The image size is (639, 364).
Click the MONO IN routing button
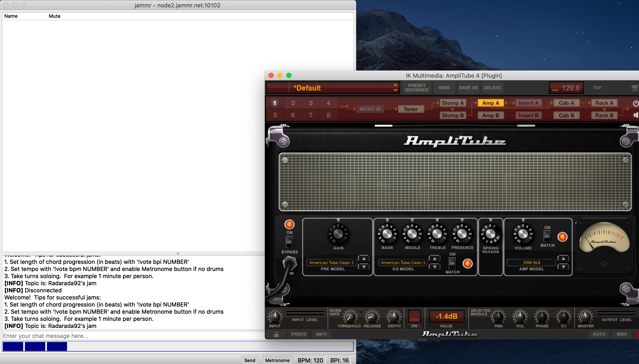pos(370,109)
